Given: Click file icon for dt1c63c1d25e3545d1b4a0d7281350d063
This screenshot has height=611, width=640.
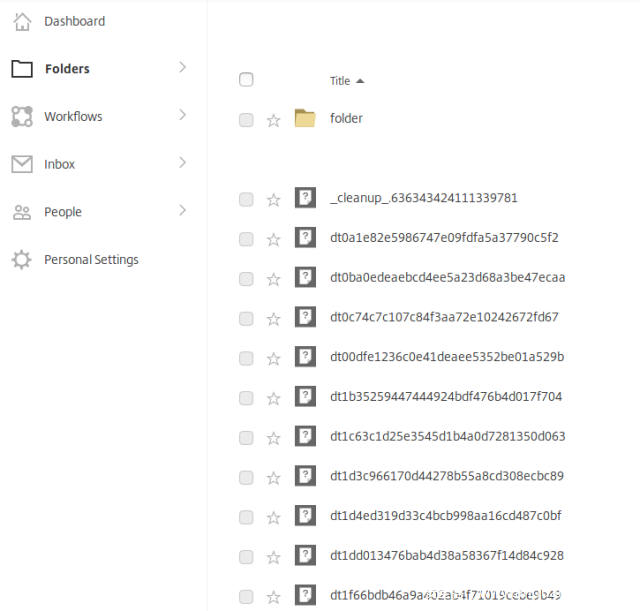Looking at the screenshot, I should click(x=305, y=436).
